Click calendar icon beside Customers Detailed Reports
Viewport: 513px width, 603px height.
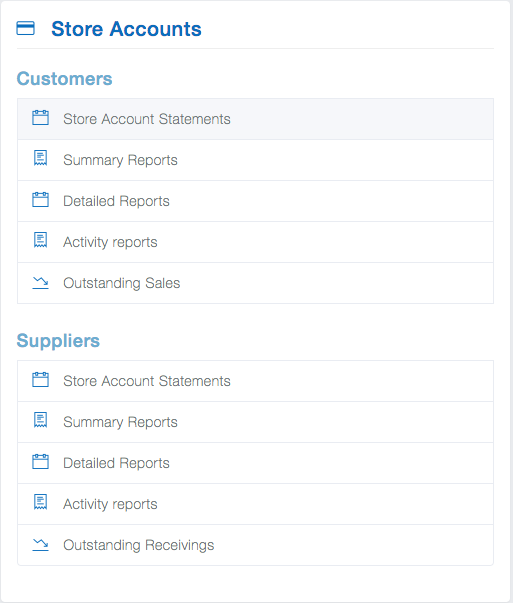[x=40, y=200]
